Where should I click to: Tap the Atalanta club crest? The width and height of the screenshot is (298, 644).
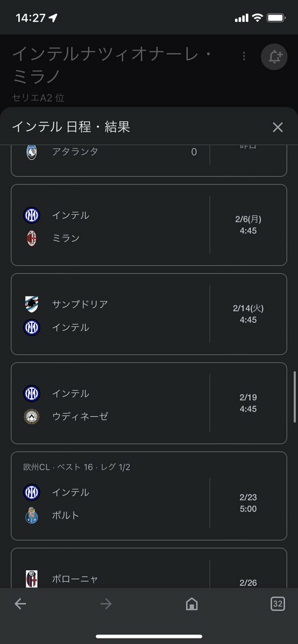[x=32, y=152]
